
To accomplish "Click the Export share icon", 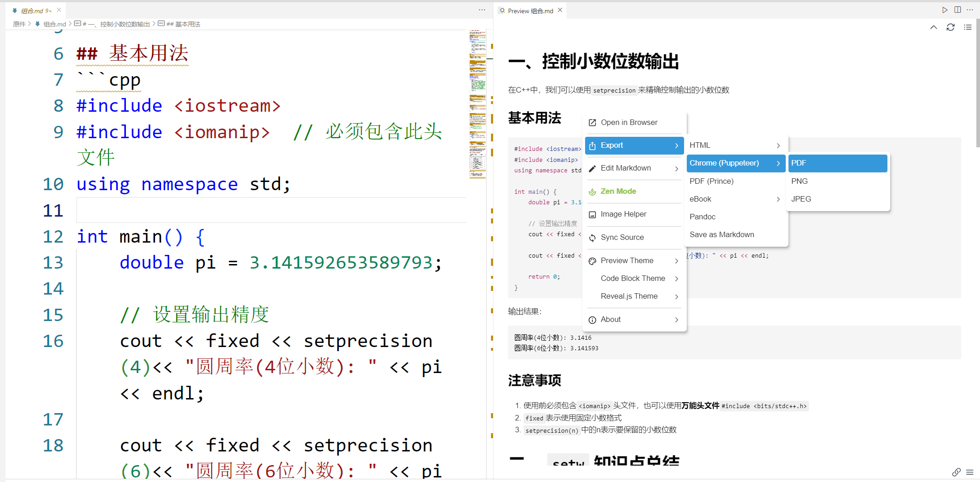I will tap(592, 145).
